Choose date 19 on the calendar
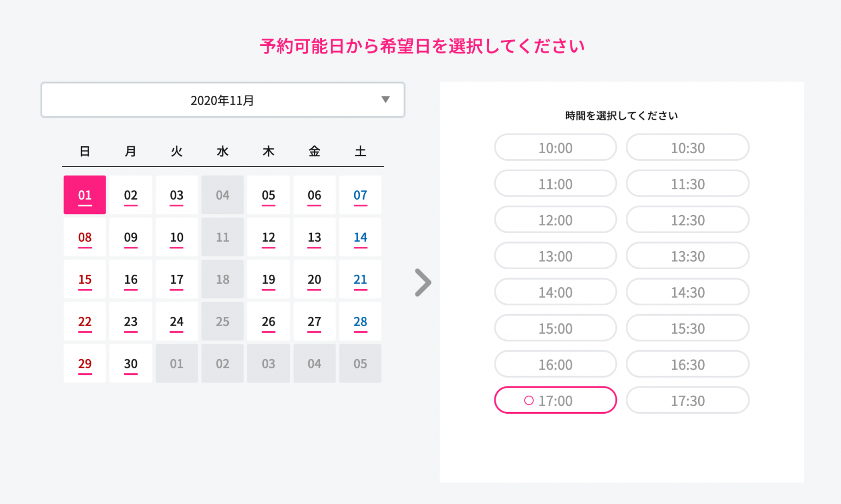 coord(268,280)
